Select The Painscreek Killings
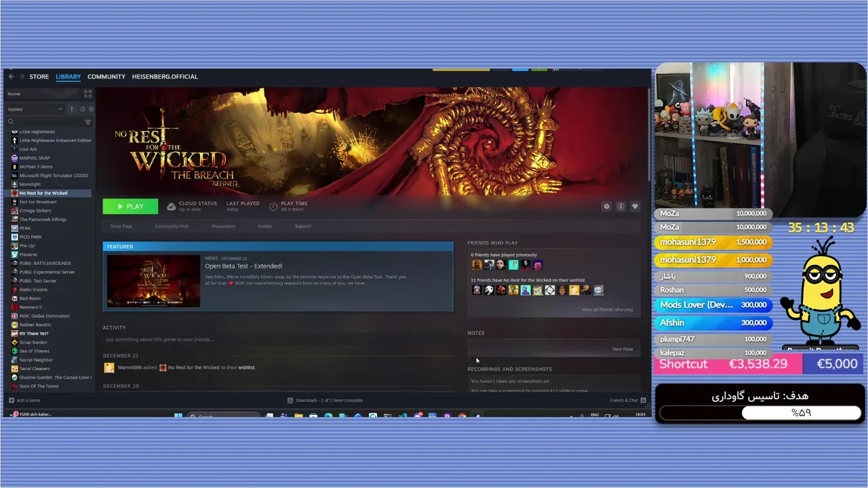Screen dimensions: 868x488 coord(43,220)
